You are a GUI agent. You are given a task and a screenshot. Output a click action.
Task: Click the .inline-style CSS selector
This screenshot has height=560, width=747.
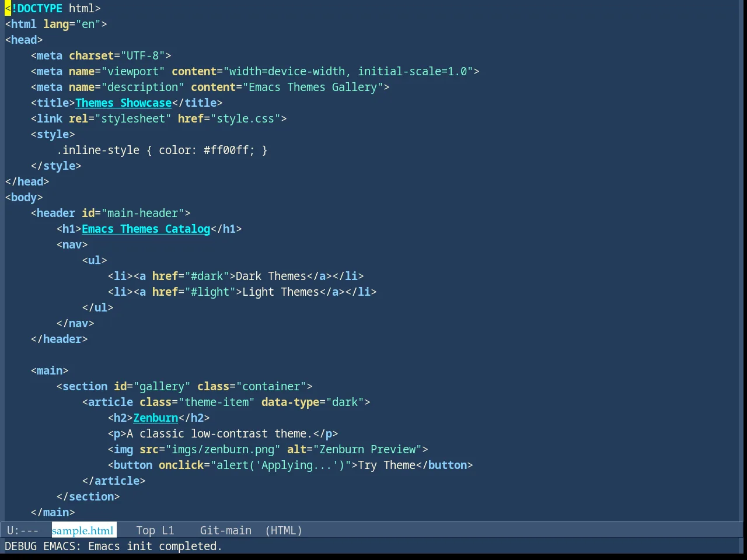click(98, 150)
